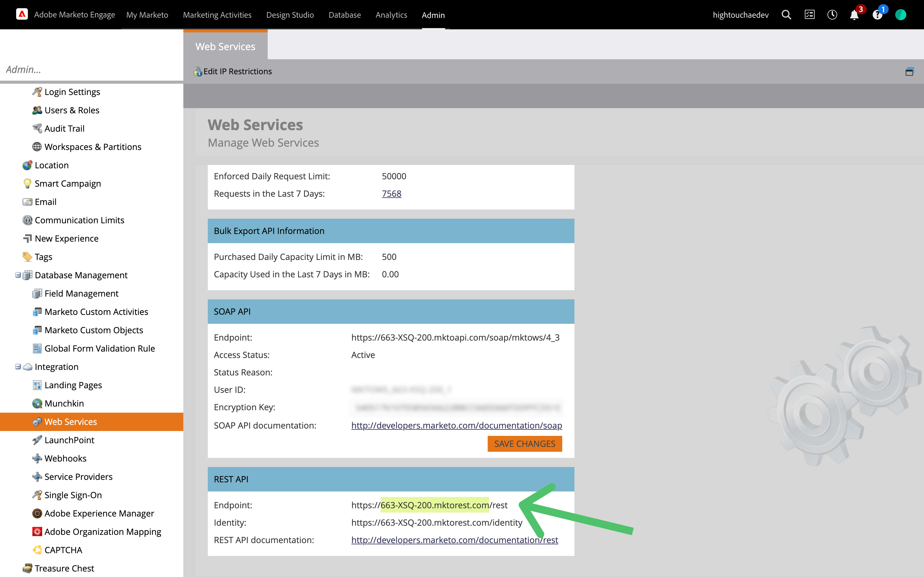Click the REST API section header
This screenshot has width=924, height=577.
[x=391, y=479]
